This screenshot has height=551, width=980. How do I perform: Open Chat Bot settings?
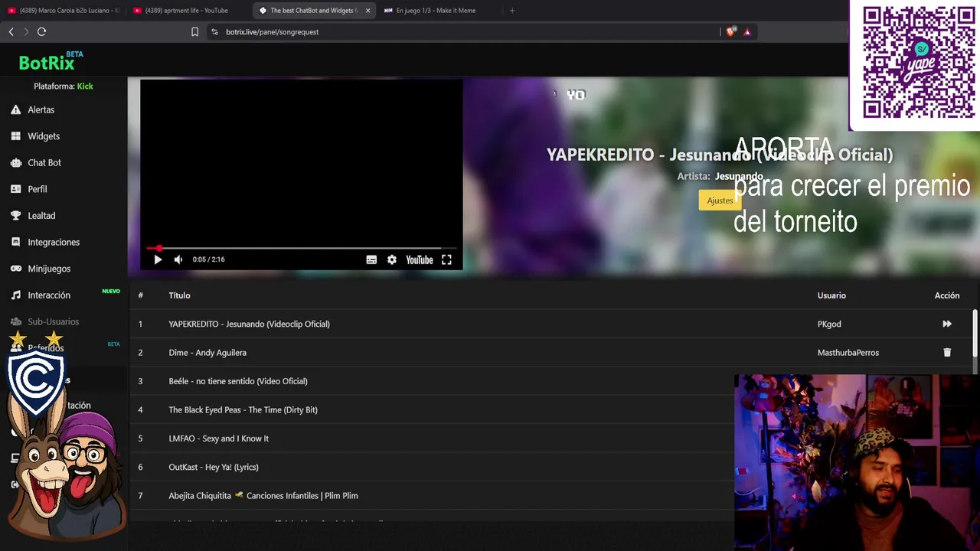44,162
